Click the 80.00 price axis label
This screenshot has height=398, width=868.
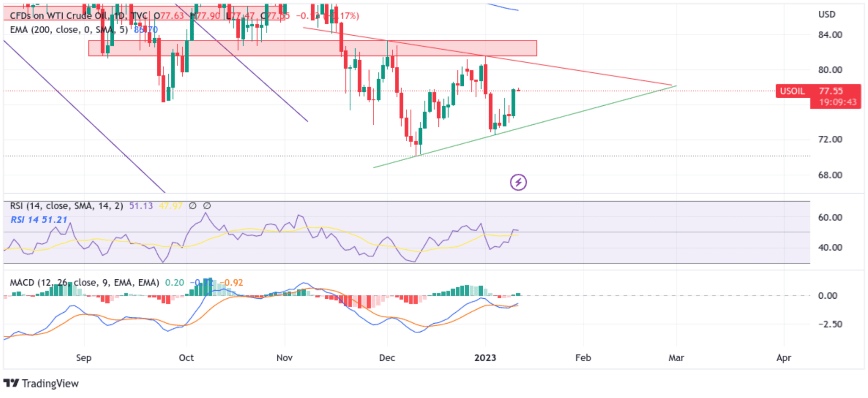tap(830, 70)
